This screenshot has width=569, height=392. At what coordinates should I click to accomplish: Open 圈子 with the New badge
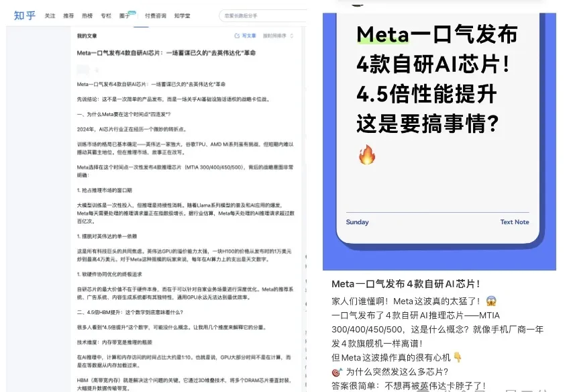(x=125, y=15)
